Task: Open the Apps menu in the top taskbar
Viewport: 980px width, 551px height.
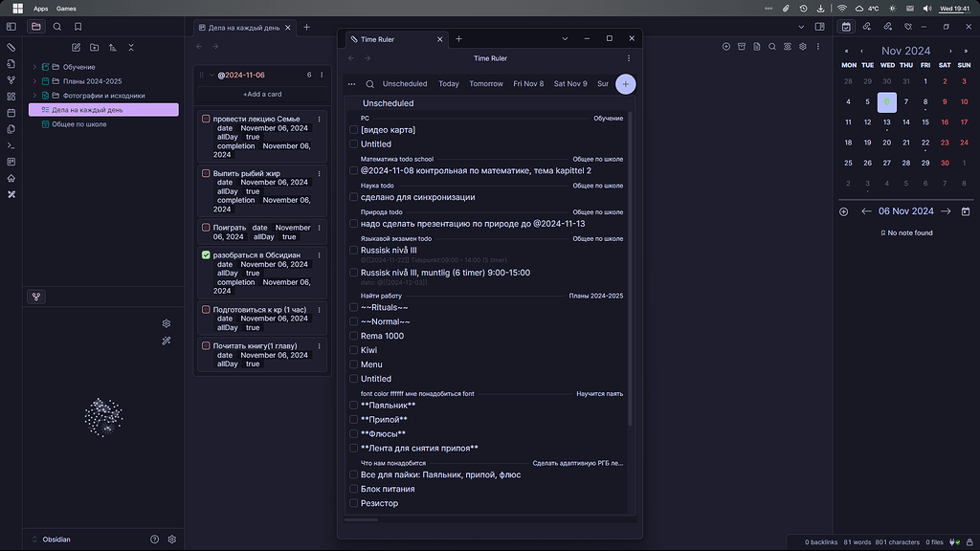Action: [40, 9]
